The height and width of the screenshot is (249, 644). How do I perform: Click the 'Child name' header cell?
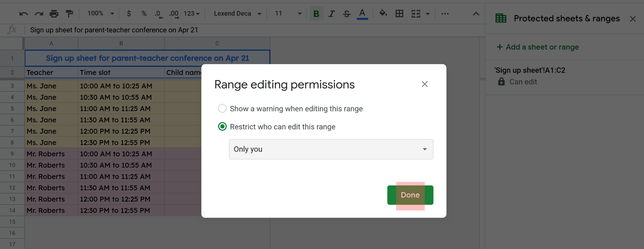click(x=183, y=73)
